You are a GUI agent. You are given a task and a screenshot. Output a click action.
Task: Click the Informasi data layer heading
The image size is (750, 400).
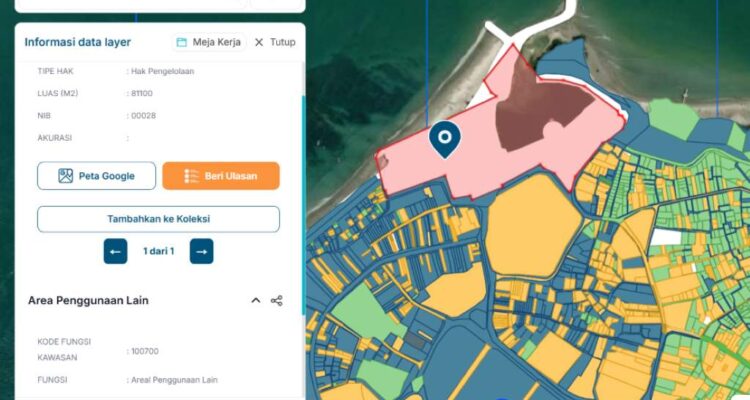(x=77, y=42)
